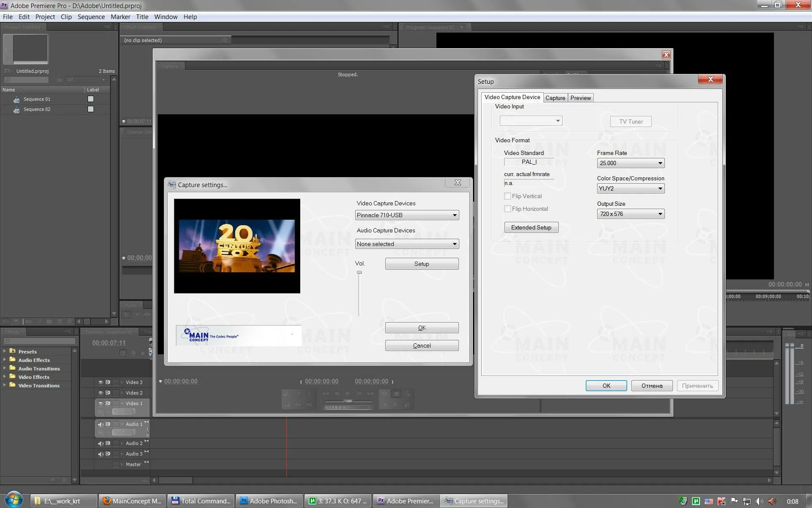The image size is (812, 508).
Task: Enable the Flip Vertical checkbox
Action: [507, 196]
